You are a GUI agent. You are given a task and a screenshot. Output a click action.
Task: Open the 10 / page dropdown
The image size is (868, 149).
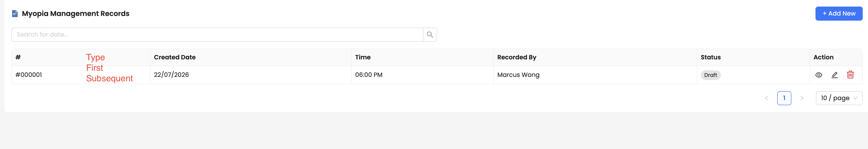(839, 98)
